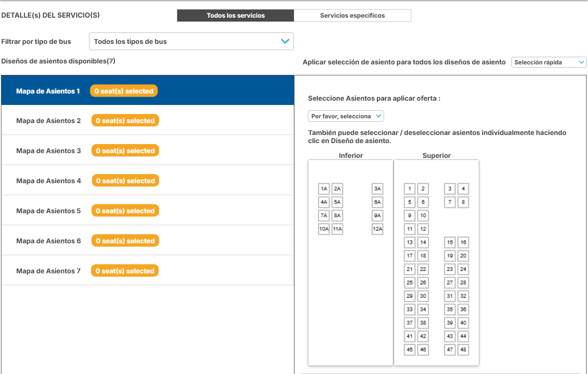588x374 pixels.
Task: Select seat 12 on upper deck
Action: coord(423,229)
